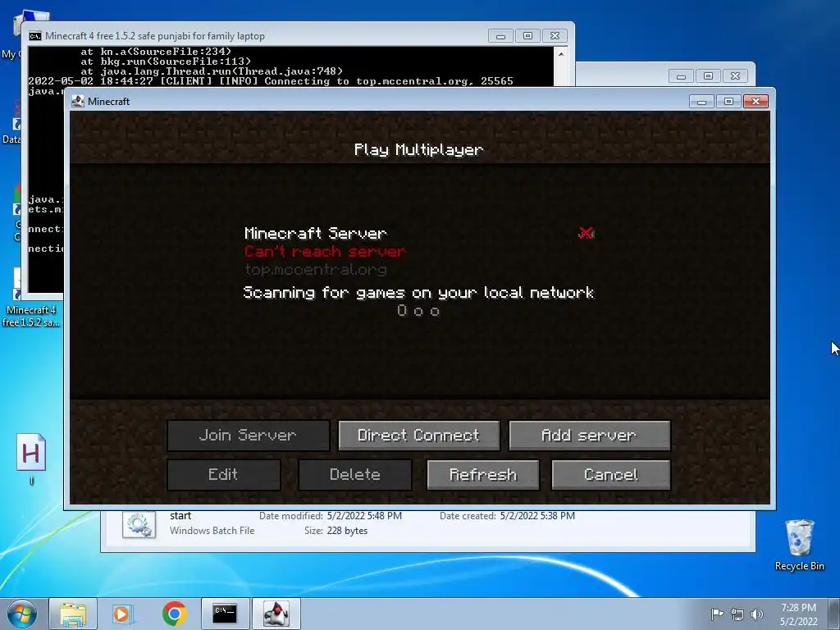The width and height of the screenshot is (840, 630).
Task: Switch to the Java Minecraft taskbar button
Action: click(276, 614)
